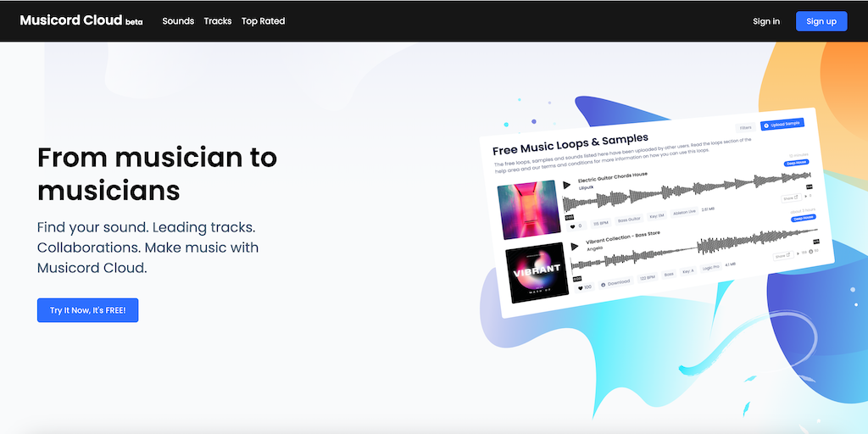Play the Vibrant Collection Bass Store sample
Viewport: 868px width, 434px height.
pyautogui.click(x=575, y=247)
